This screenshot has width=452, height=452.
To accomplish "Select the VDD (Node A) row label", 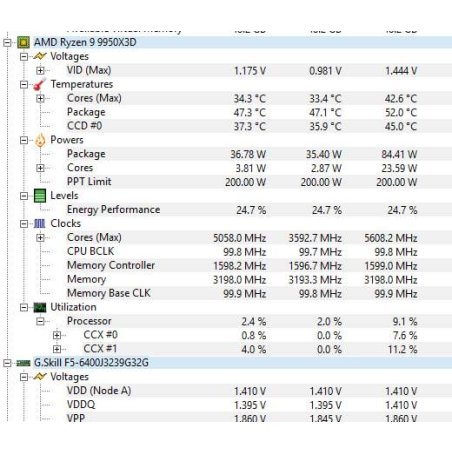I will (99, 390).
